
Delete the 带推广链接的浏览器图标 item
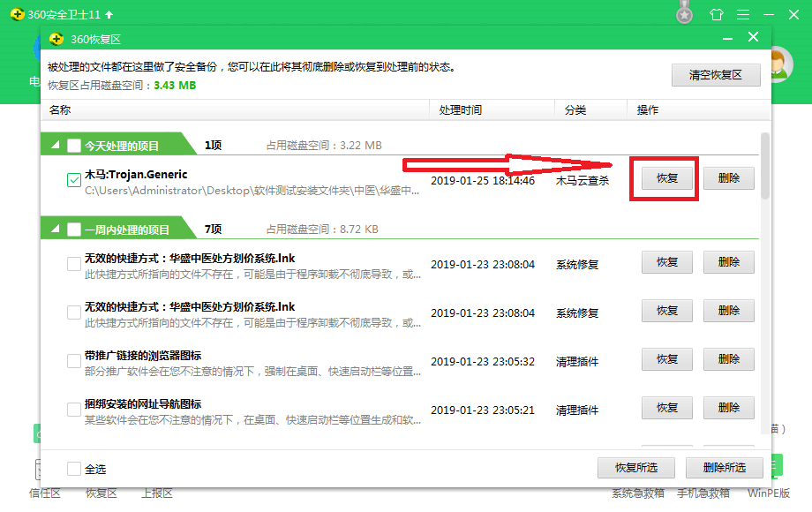[729, 359]
